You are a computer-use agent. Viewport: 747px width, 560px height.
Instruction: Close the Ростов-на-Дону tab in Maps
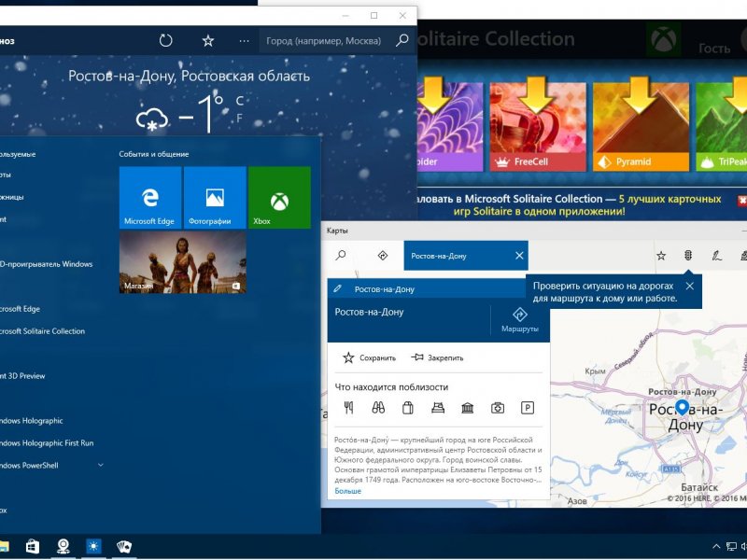pyautogui.click(x=519, y=256)
